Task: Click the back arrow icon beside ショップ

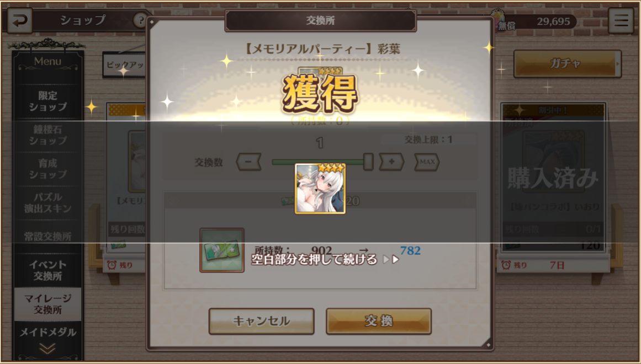Action: [x=20, y=21]
